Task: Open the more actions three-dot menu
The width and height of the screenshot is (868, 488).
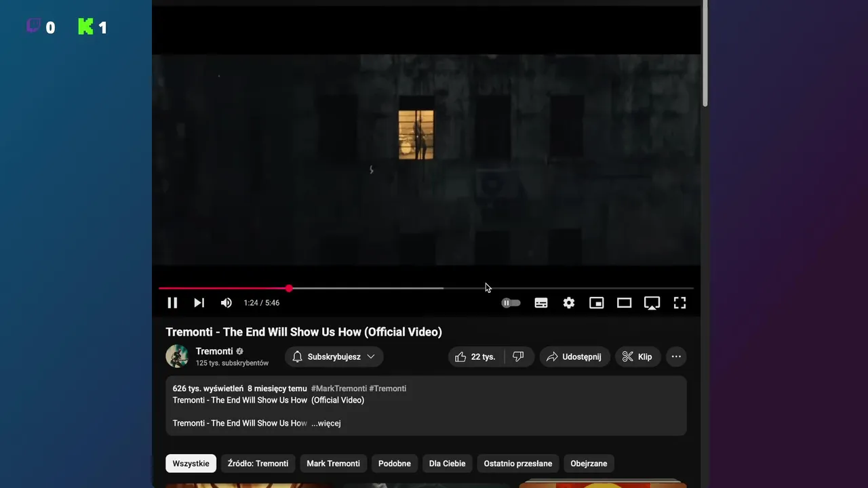Action: coord(676,357)
